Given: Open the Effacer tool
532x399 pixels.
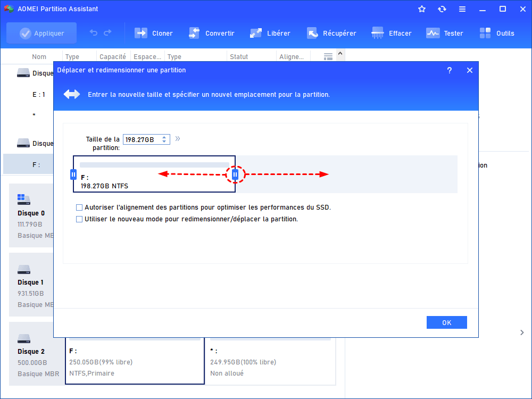Looking at the screenshot, I should [x=392, y=33].
